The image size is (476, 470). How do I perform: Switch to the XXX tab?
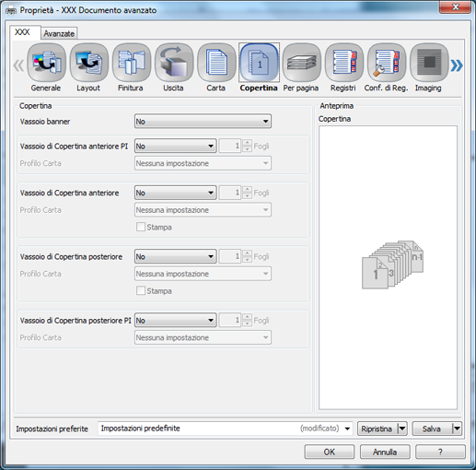25,32
